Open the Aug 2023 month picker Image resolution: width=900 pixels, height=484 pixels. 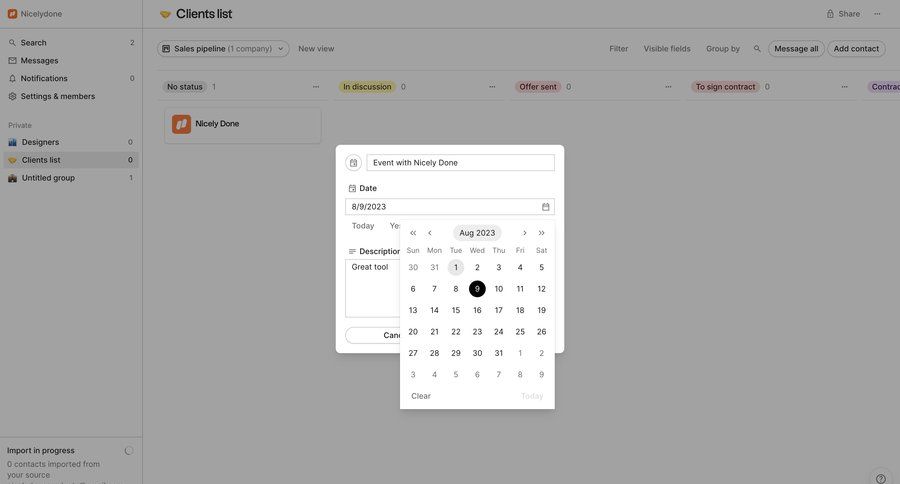pyautogui.click(x=477, y=233)
